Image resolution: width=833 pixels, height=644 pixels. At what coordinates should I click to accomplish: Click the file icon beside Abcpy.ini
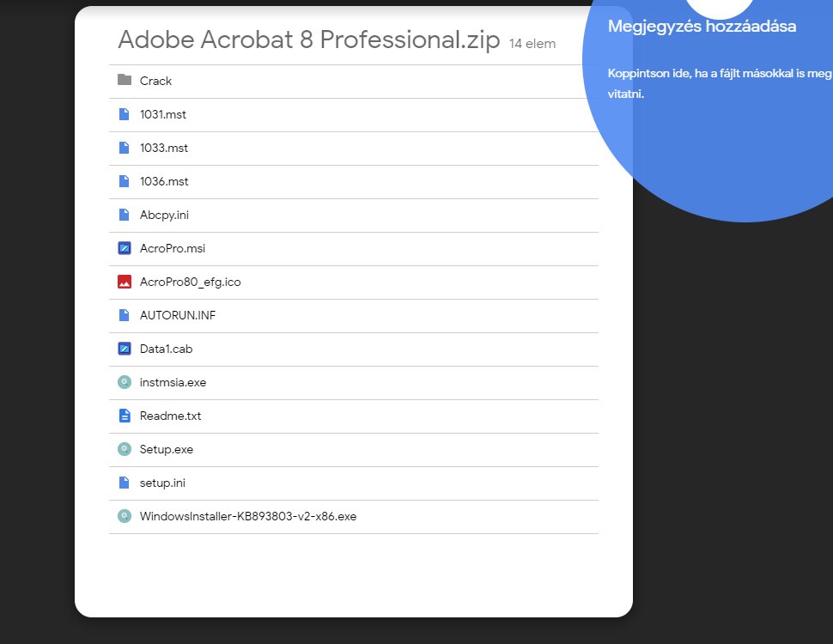click(124, 215)
